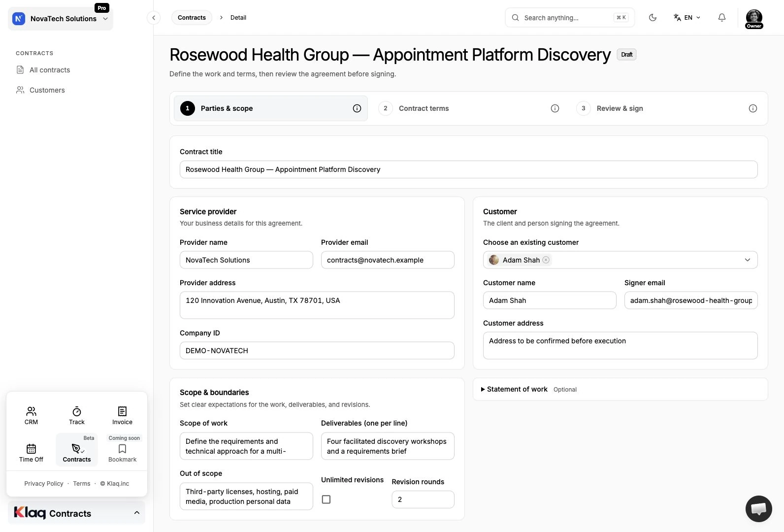784x532 pixels.
Task: Click Company ID field
Action: [317, 351]
